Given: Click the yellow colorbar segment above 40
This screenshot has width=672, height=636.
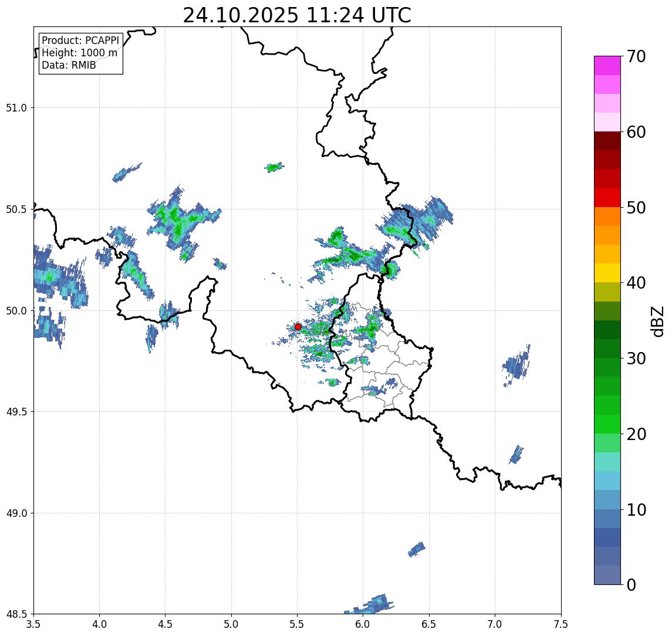Looking at the screenshot, I should click(607, 273).
